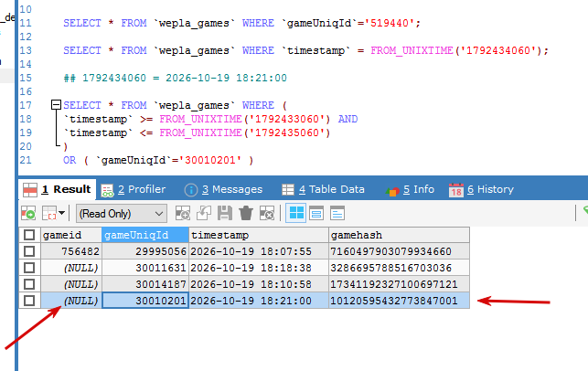Click the delete rows trash icon
The height and width of the screenshot is (371, 588).
pos(246,213)
